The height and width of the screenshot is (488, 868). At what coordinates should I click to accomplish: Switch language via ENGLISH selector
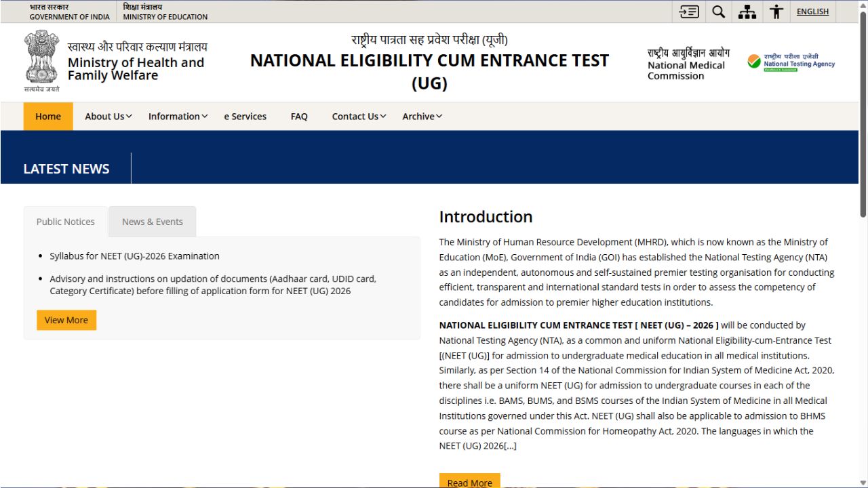point(812,12)
